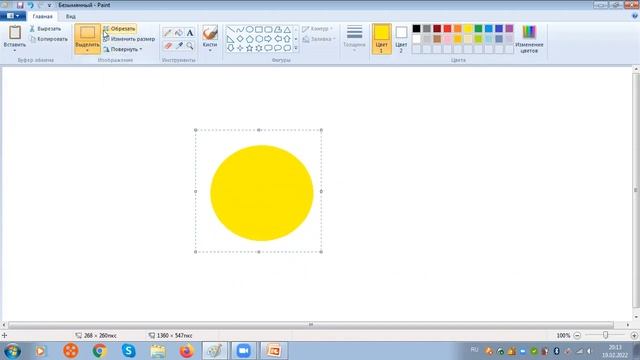Click the zoom out minus button
640x360 pixels.
click(577, 336)
